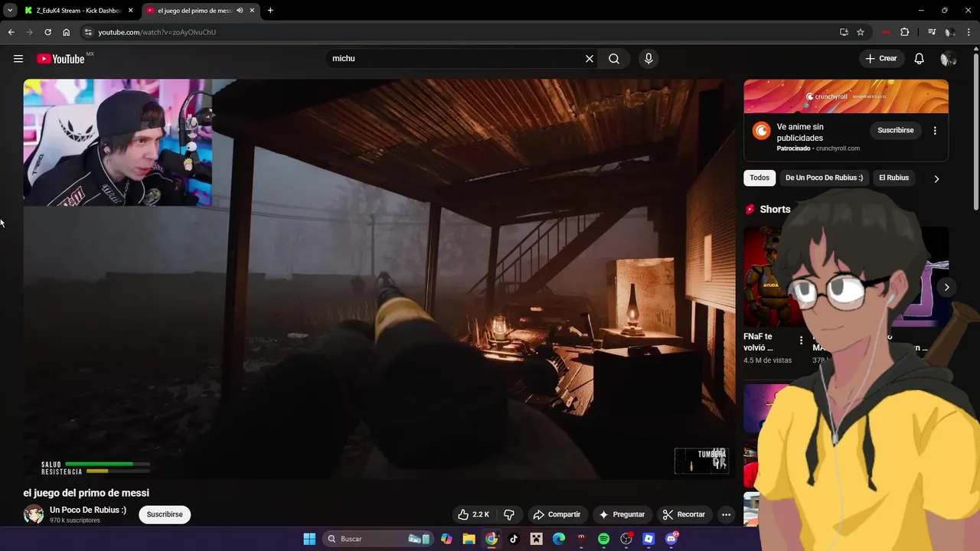Click Suscribirse on the Crunchyroll ad
980x551 pixels.
coord(896,130)
